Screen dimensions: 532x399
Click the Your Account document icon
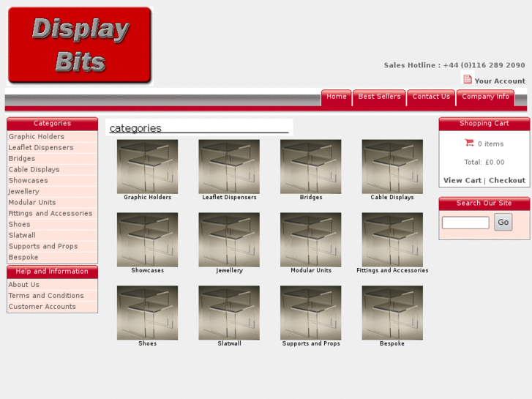pos(467,79)
